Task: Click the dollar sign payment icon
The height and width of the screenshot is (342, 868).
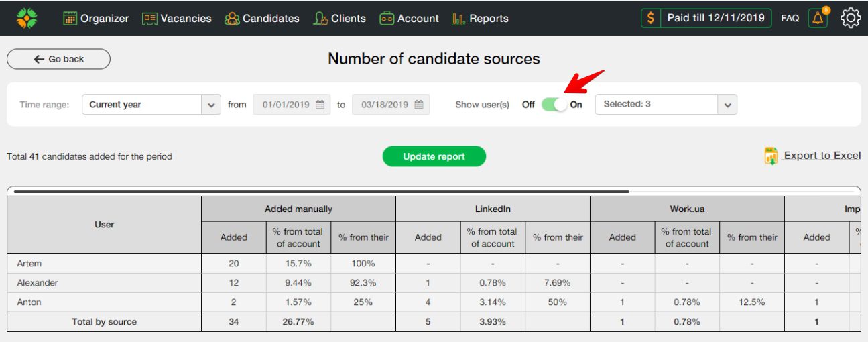Action: click(x=650, y=18)
